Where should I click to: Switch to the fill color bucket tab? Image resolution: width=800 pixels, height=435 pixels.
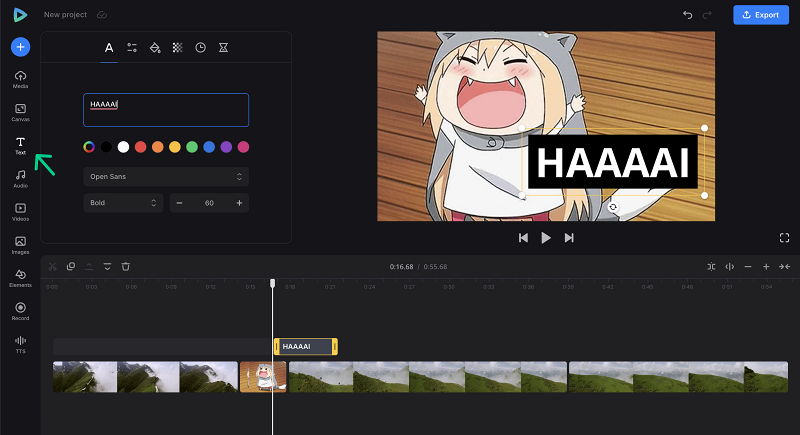[x=155, y=48]
